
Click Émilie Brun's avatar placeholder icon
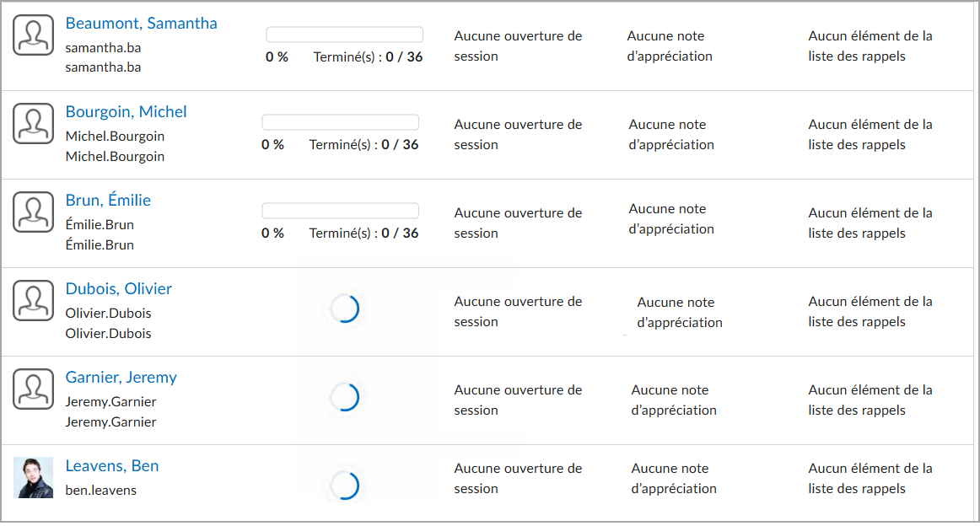33,212
